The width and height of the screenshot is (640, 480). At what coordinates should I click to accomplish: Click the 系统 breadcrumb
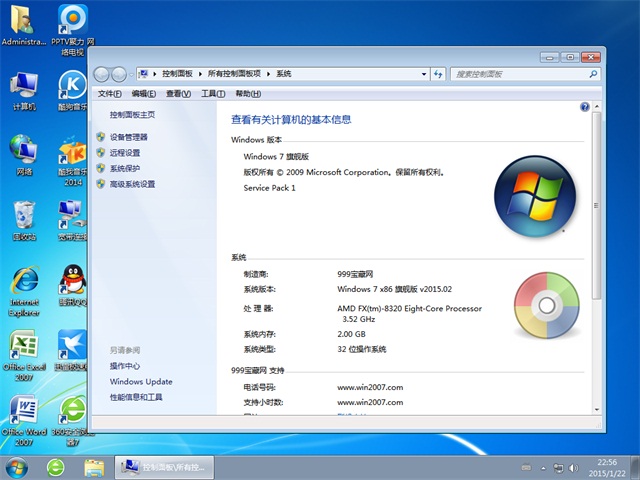(x=284, y=74)
